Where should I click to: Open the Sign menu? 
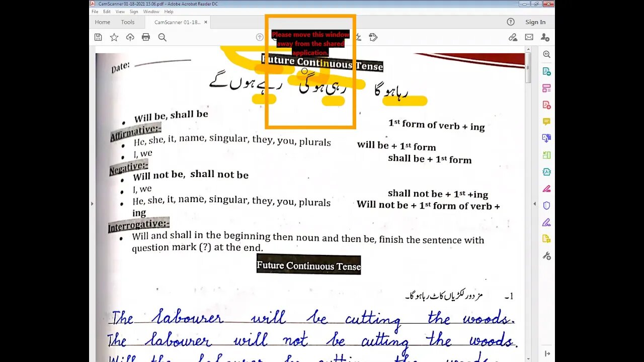click(x=134, y=12)
